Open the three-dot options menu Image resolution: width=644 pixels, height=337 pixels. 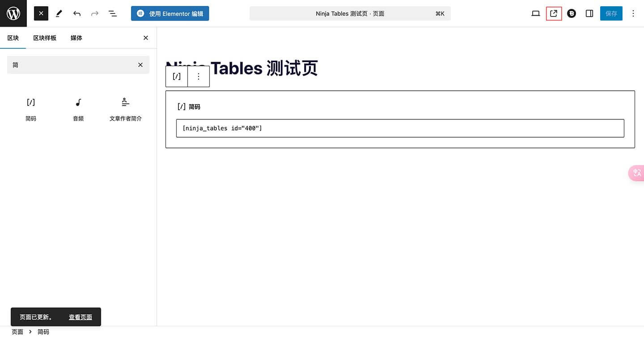(x=633, y=13)
